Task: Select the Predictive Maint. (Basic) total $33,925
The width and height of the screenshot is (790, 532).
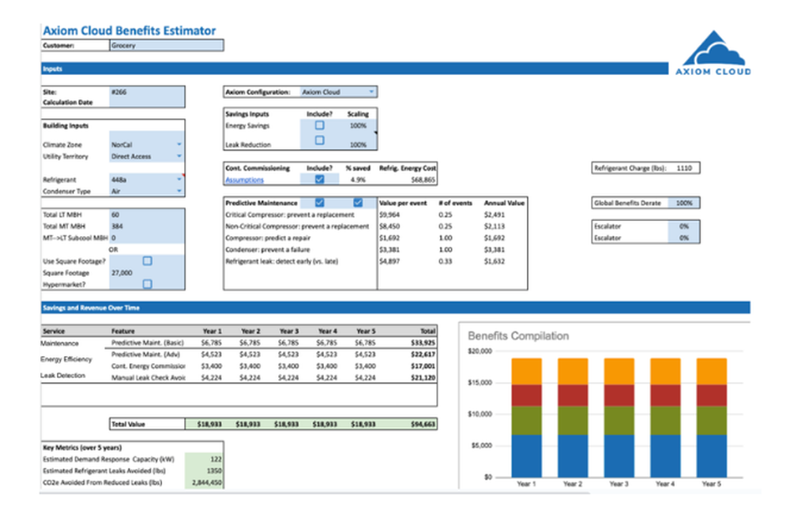Action: 423,343
